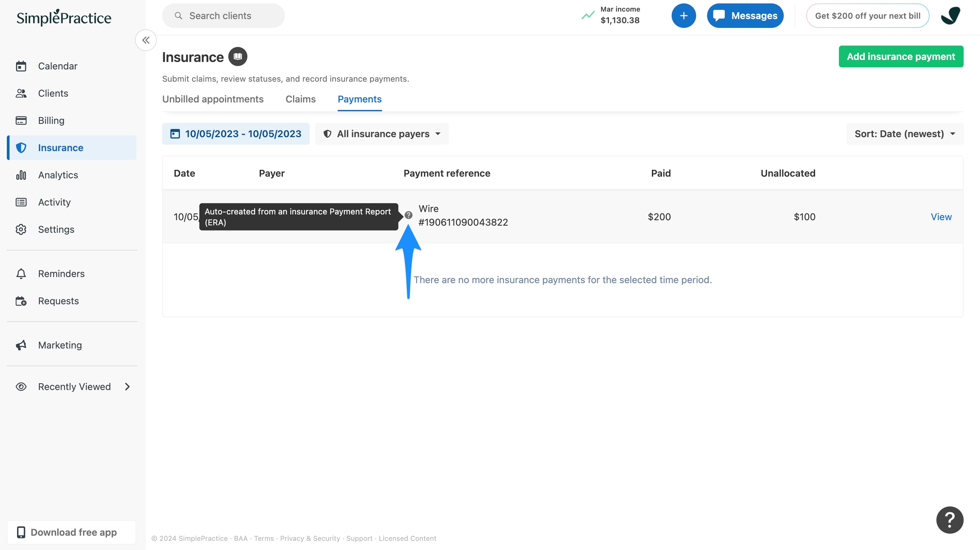
Task: Open Reminders via the bell icon
Action: (61, 273)
